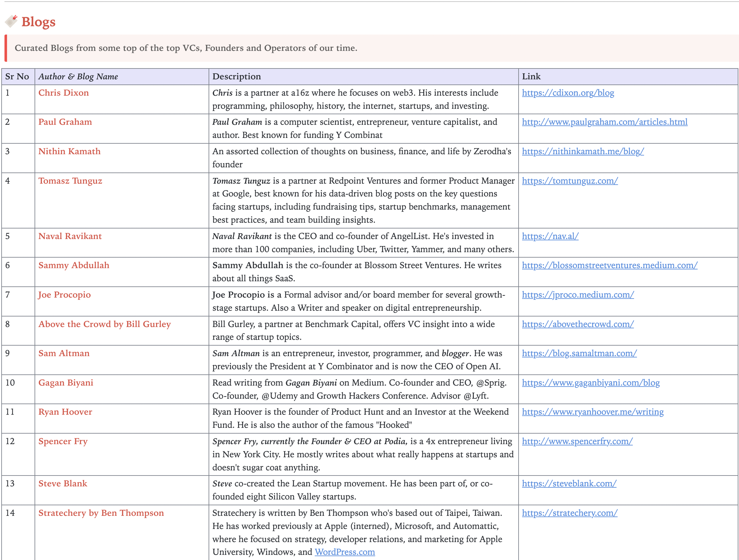739x560 pixels.
Task: Click the Zerodha's founder description text
Action: 362,158
